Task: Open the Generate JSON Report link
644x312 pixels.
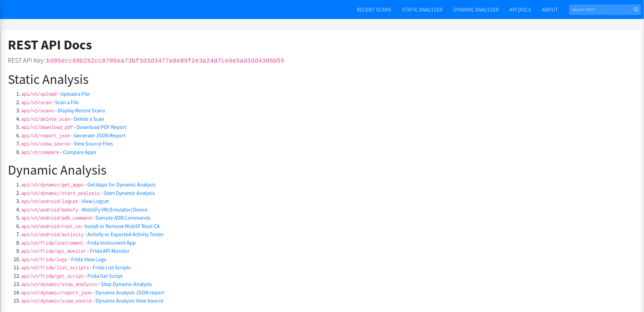Action: click(99, 136)
